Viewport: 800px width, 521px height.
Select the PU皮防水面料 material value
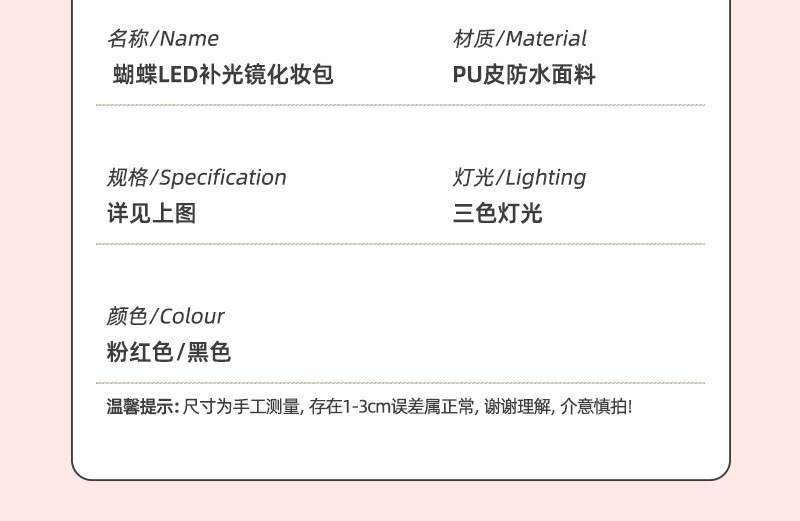524,75
